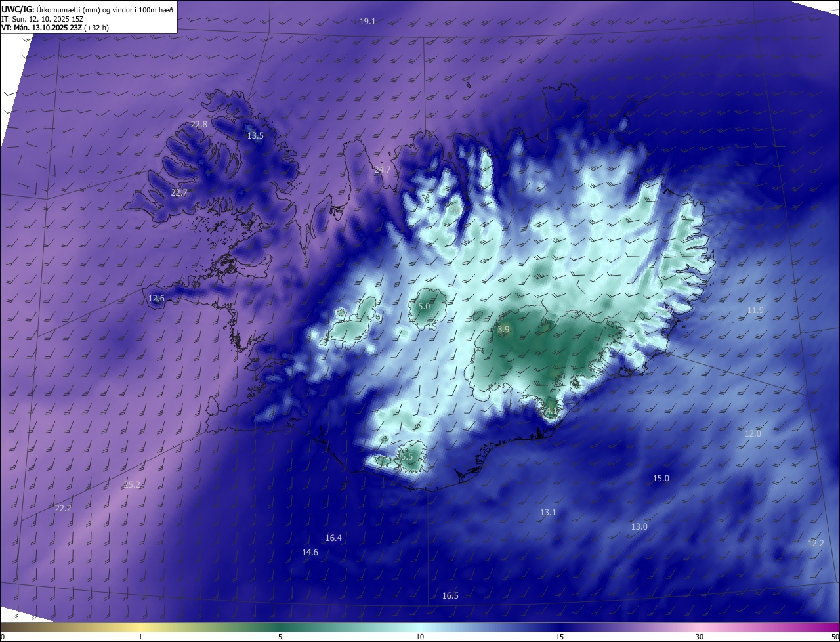Screen dimensions: 840x642
Task: Click the 0 label on the color scale
Action: 3,637
